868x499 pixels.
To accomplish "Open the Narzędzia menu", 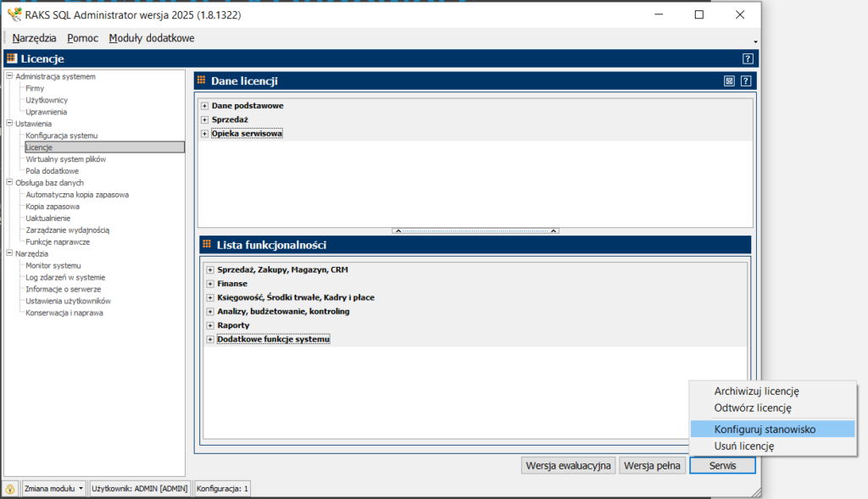I will [34, 38].
